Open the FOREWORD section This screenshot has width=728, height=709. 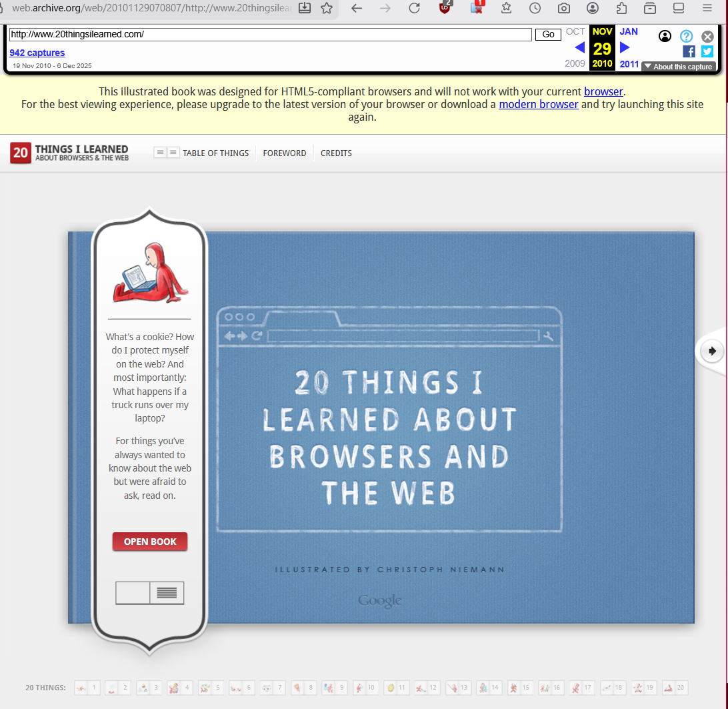point(285,153)
